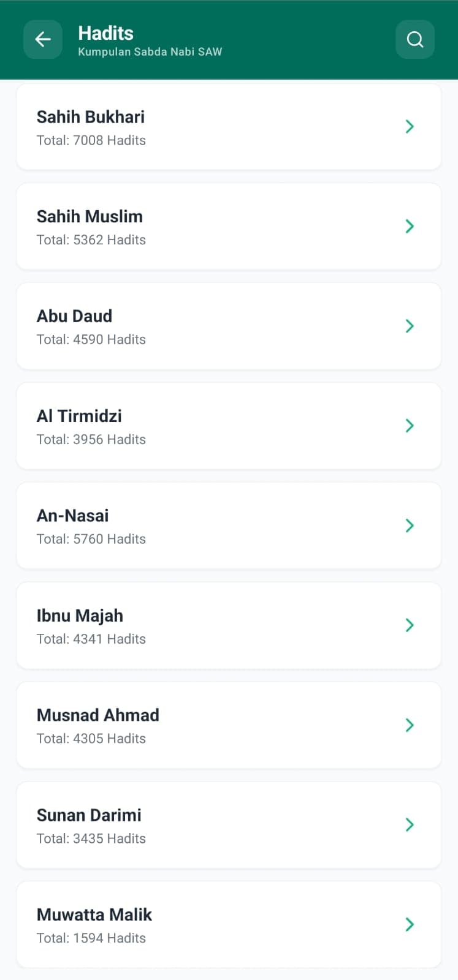The image size is (458, 980).
Task: Click the An-Nasai right arrow
Action: (410, 526)
